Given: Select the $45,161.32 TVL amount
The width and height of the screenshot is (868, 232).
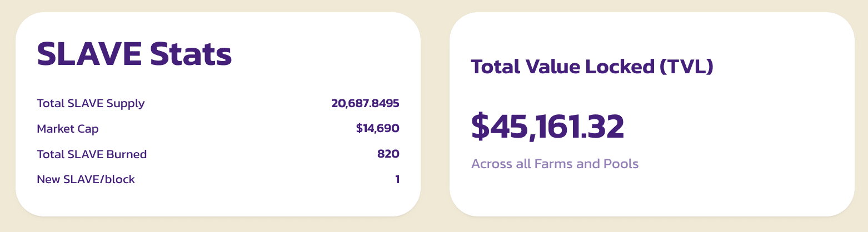Looking at the screenshot, I should click(547, 127).
